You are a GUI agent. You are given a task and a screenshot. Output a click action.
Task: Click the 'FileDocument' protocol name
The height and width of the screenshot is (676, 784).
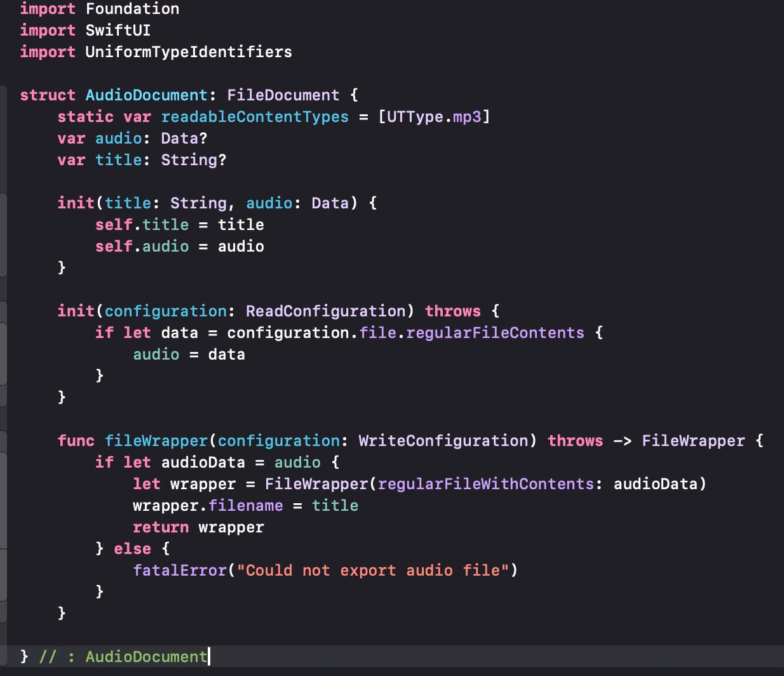point(283,95)
